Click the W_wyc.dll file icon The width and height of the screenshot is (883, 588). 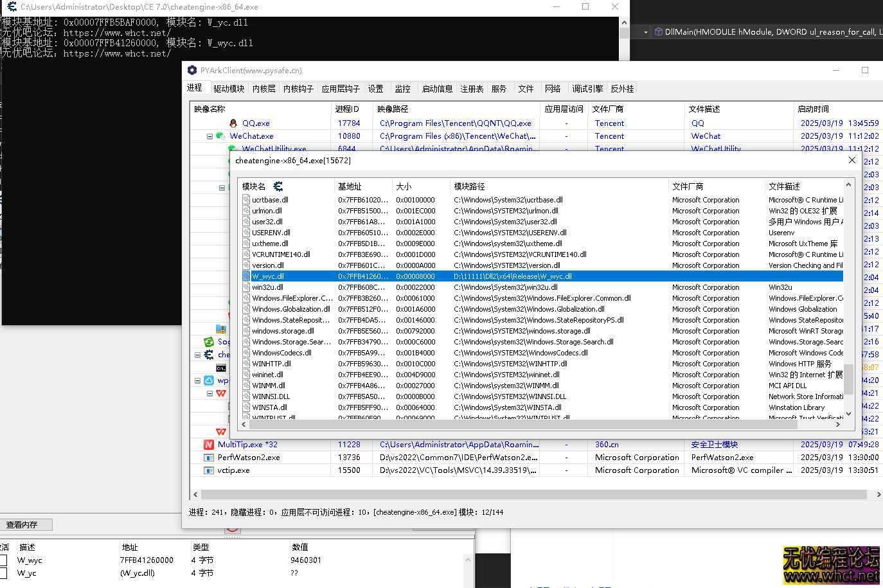pos(246,276)
